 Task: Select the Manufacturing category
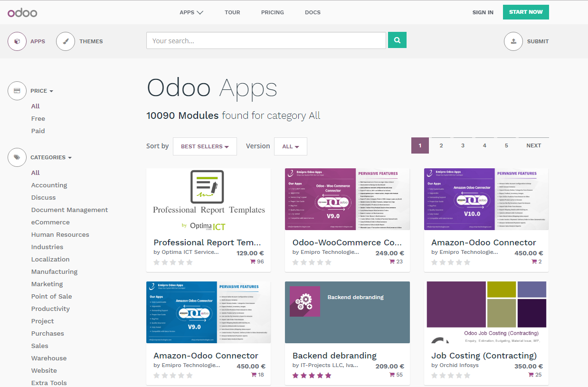(x=55, y=271)
